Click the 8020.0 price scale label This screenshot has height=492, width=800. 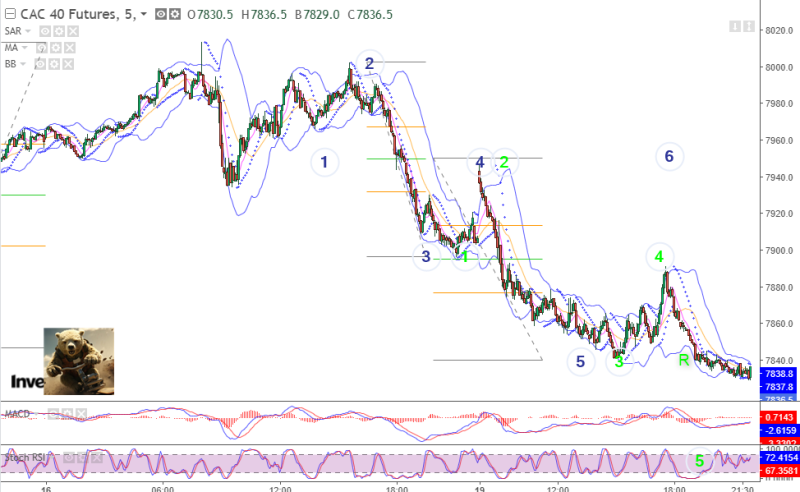click(x=779, y=31)
